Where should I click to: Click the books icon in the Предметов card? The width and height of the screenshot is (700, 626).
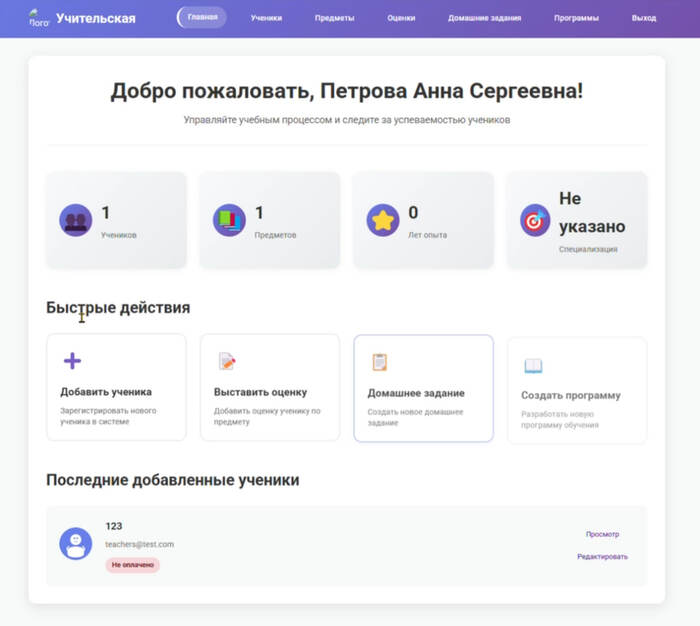coord(229,220)
